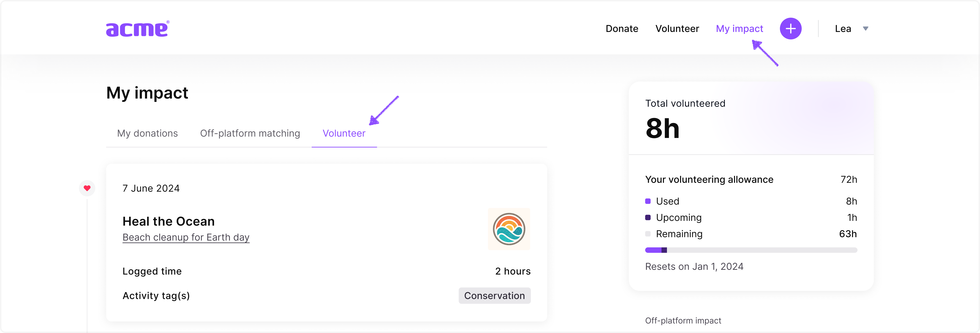
Task: Click the Heal the Ocean title
Action: pos(169,221)
